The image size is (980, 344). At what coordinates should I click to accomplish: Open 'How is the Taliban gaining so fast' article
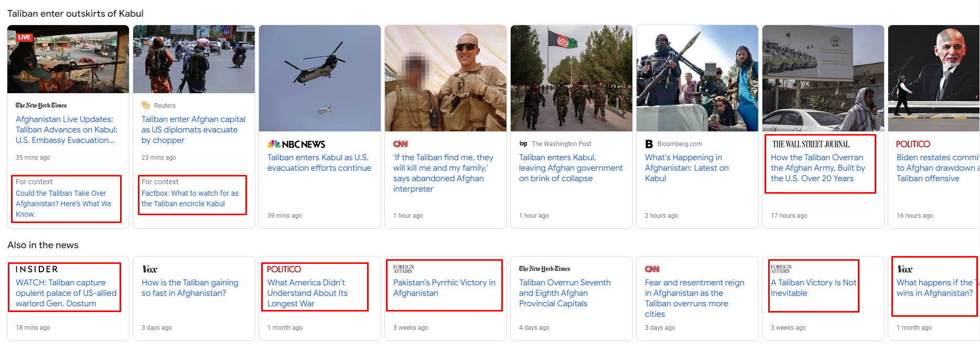(190, 288)
